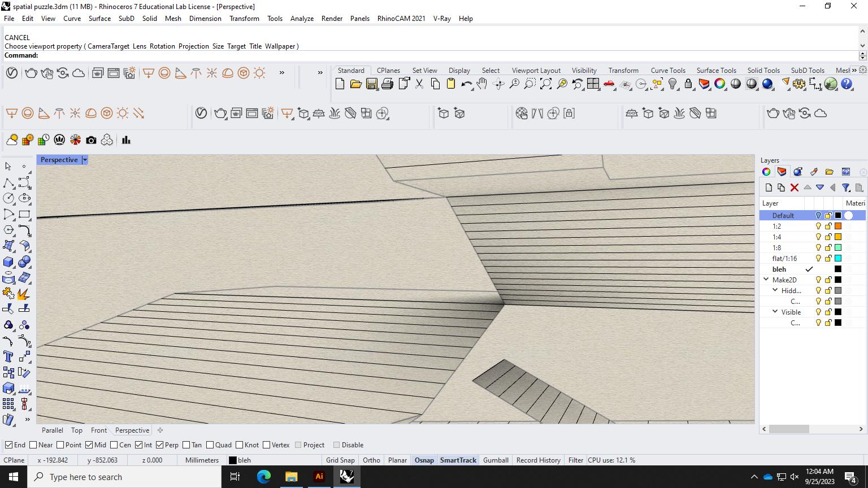The image size is (868, 488).
Task: Click Zoom Extents magnifier icon
Action: 546,84
